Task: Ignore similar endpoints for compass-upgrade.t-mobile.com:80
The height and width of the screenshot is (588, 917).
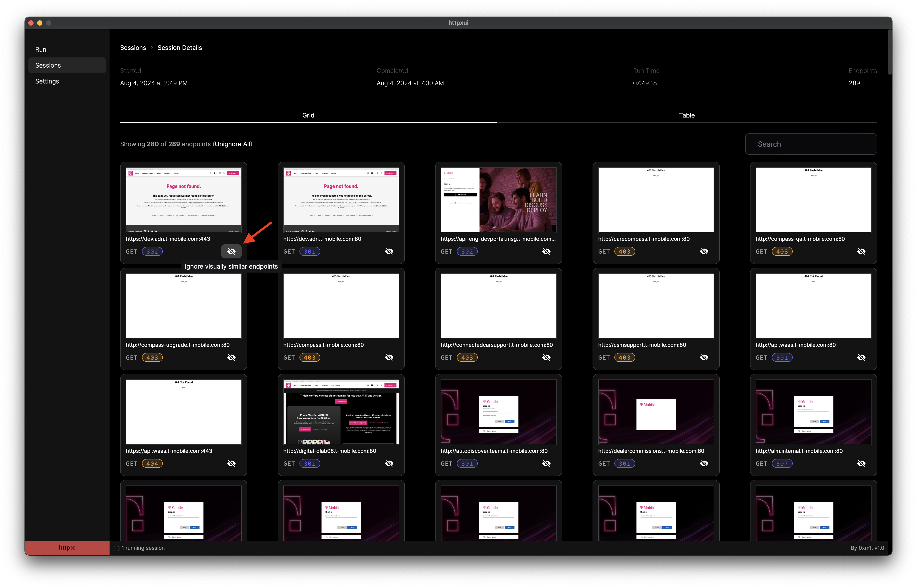Action: [231, 357]
